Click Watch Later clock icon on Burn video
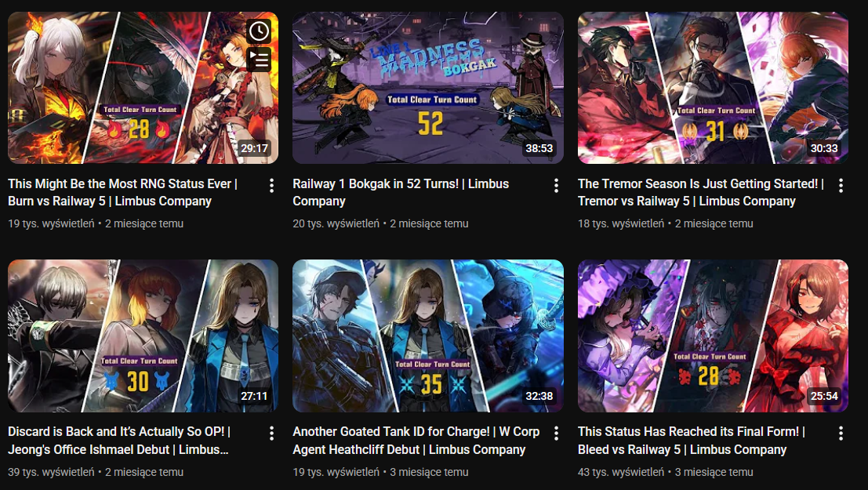Image resolution: width=868 pixels, height=490 pixels. [x=259, y=31]
